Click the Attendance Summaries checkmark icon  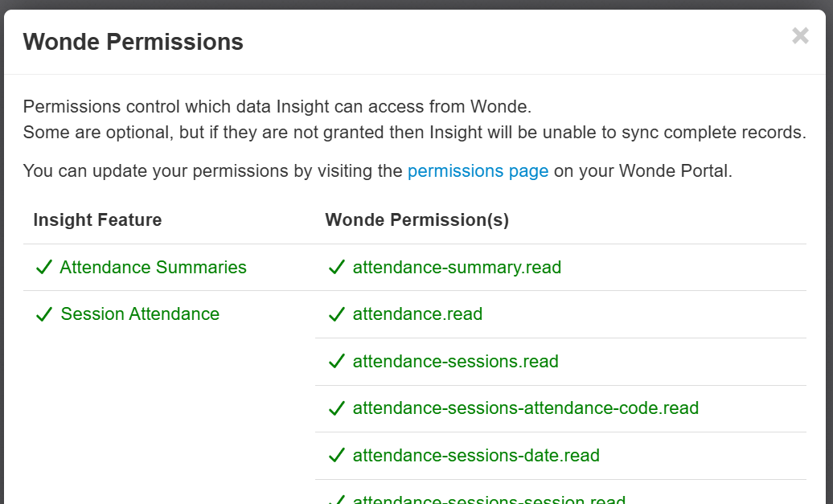click(44, 268)
